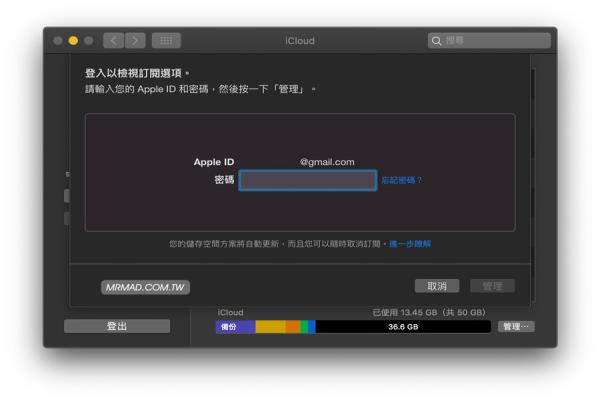Click the dimmed 管理 button in dialog
The width and height of the screenshot is (600, 400).
[492, 286]
